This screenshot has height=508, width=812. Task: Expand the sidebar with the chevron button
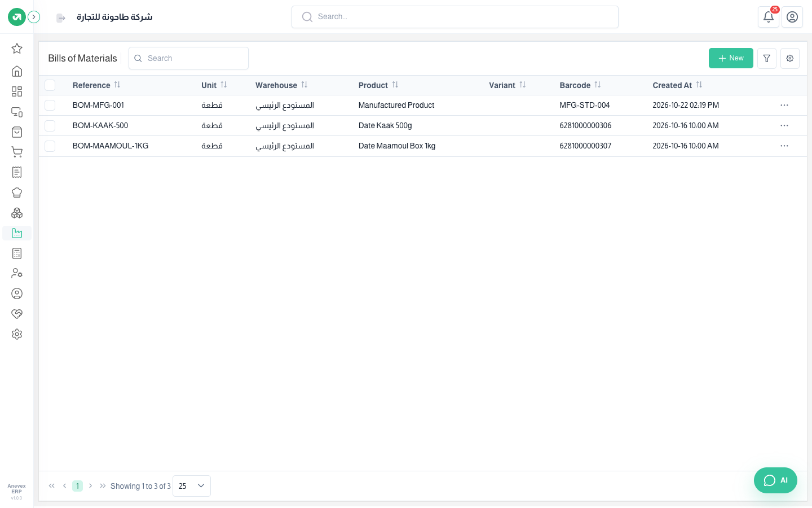pyautogui.click(x=34, y=17)
